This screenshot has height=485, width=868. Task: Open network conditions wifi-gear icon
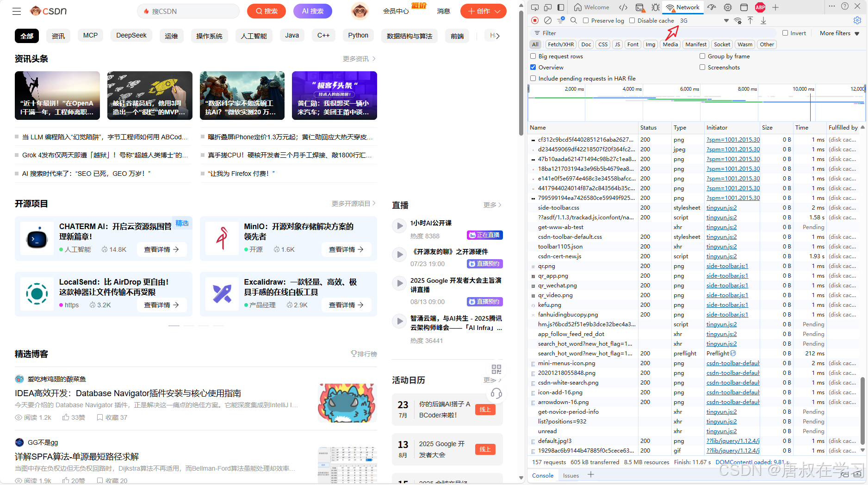click(x=738, y=20)
